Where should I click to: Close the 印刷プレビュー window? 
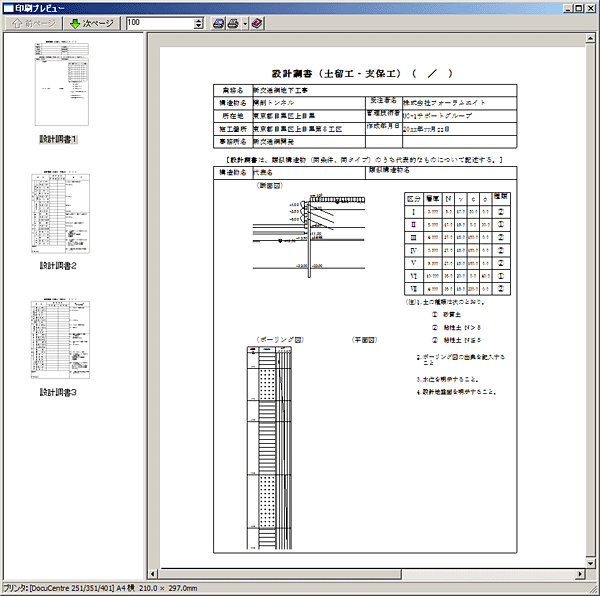(590, 8)
